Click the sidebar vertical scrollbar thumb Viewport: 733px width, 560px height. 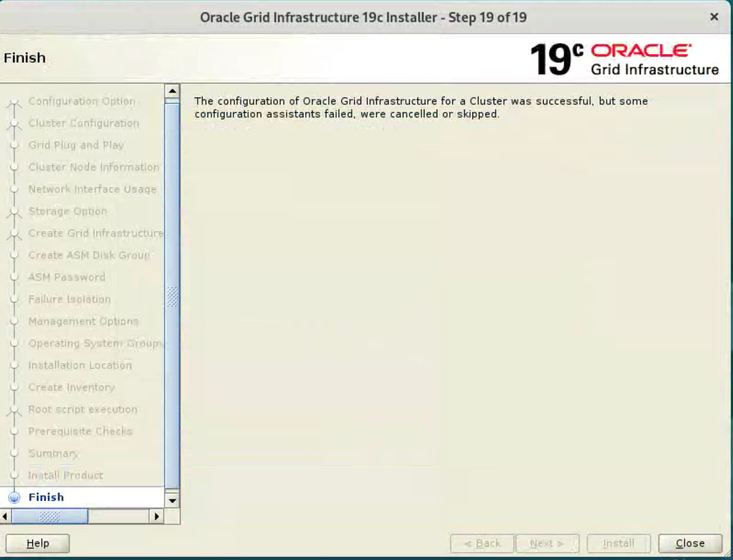point(172,296)
